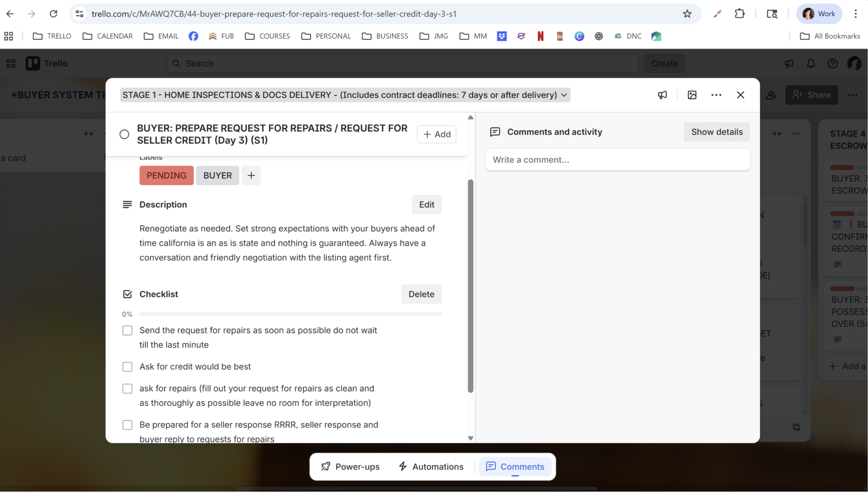Switch to the Automations tab
The height and width of the screenshot is (492, 868).
pyautogui.click(x=431, y=466)
